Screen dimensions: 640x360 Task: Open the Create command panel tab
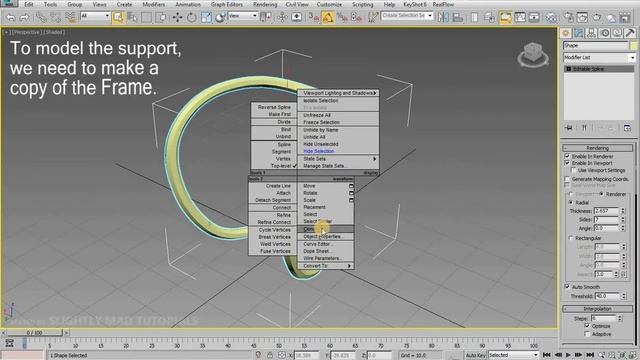[566, 33]
